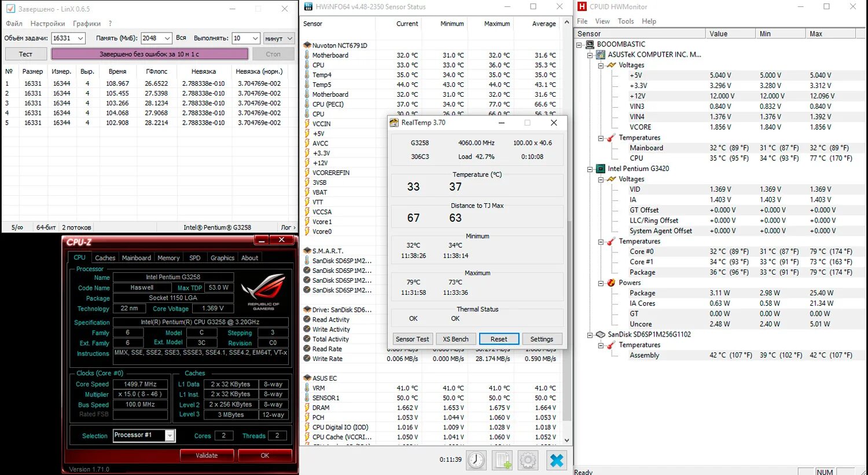Viewport: 868px width, 475px height.
Task: Click the Validate button in CPU-Z
Action: (207, 455)
